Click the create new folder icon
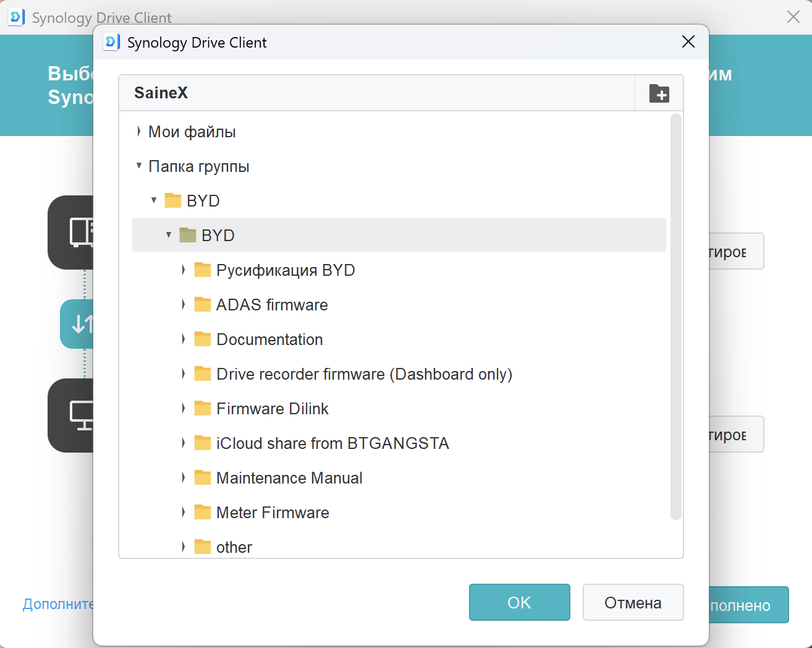The image size is (812, 648). tap(659, 93)
